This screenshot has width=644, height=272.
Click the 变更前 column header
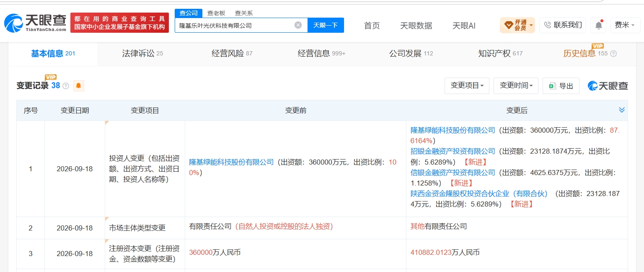tap(295, 110)
